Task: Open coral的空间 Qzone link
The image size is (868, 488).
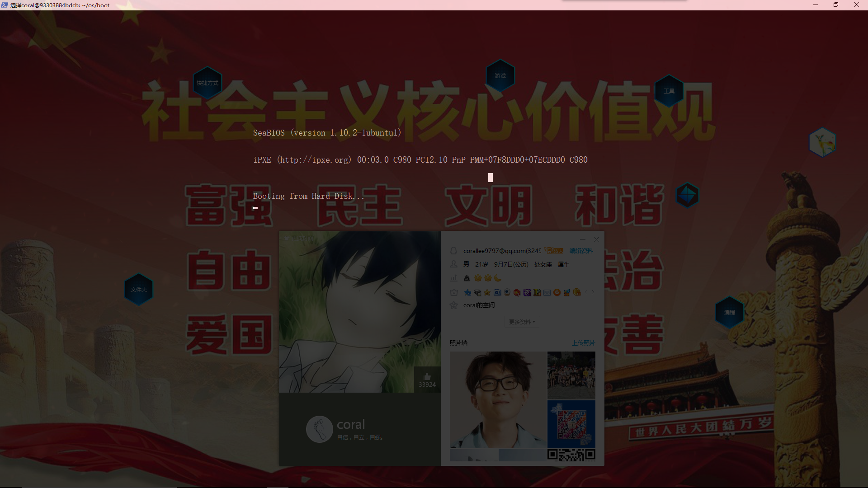Action: (479, 305)
